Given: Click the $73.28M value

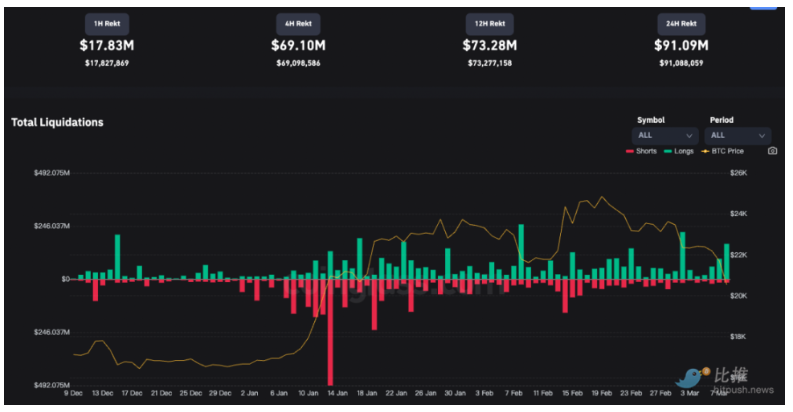Looking at the screenshot, I should [x=490, y=45].
